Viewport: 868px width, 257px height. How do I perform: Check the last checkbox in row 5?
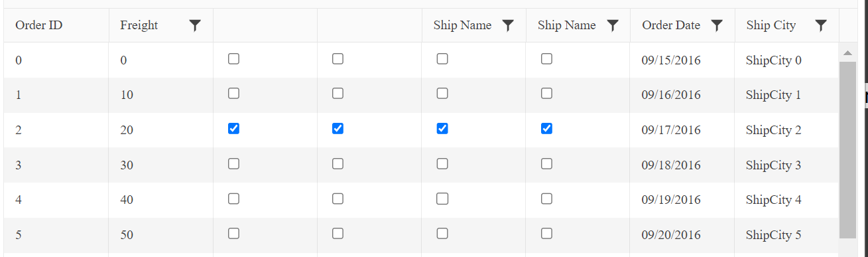point(546,234)
